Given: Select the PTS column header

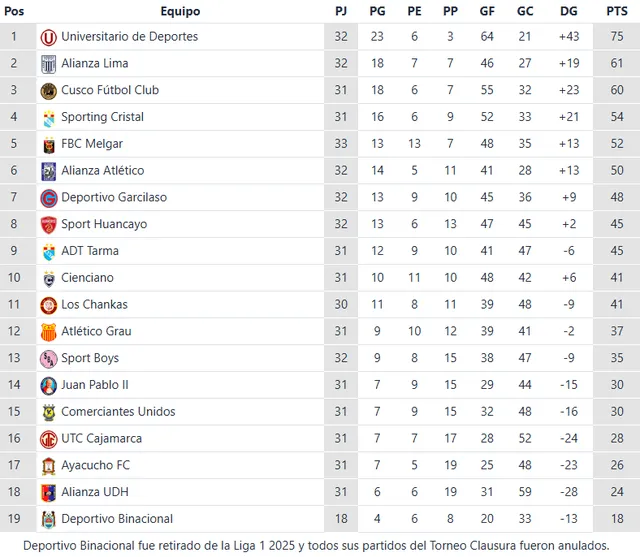Looking at the screenshot, I should click(617, 11).
